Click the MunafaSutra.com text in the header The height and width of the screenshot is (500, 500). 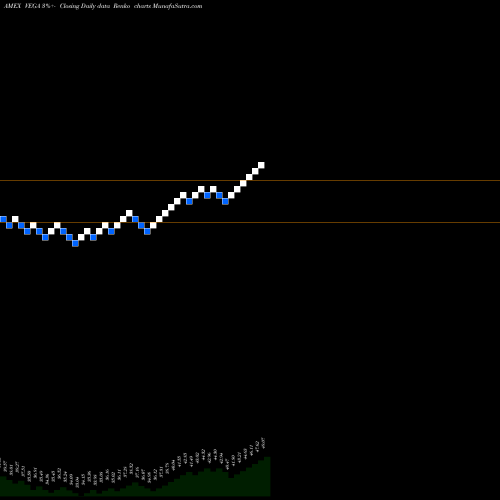pos(177,6)
